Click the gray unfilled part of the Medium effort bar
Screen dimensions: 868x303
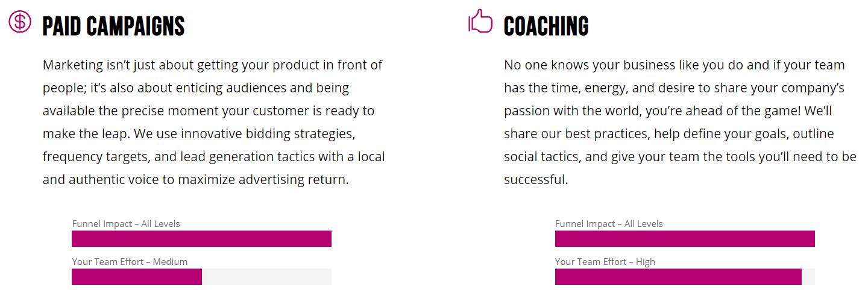click(x=266, y=276)
